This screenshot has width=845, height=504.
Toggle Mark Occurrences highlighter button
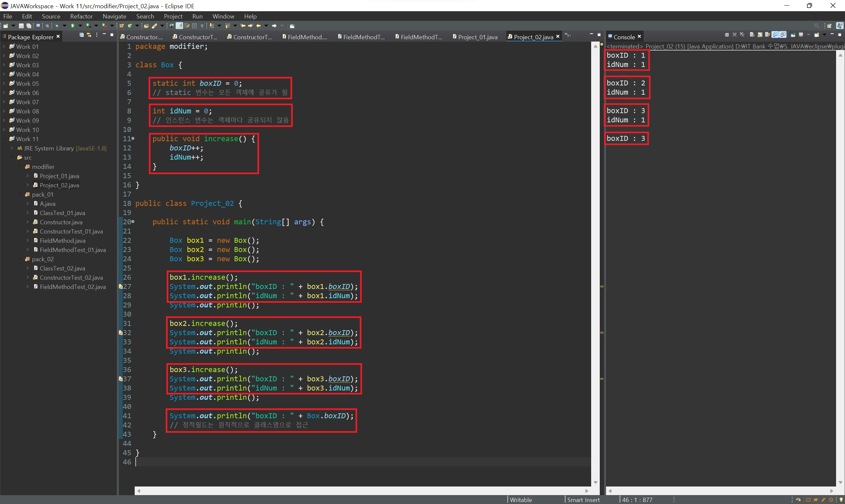[179, 26]
